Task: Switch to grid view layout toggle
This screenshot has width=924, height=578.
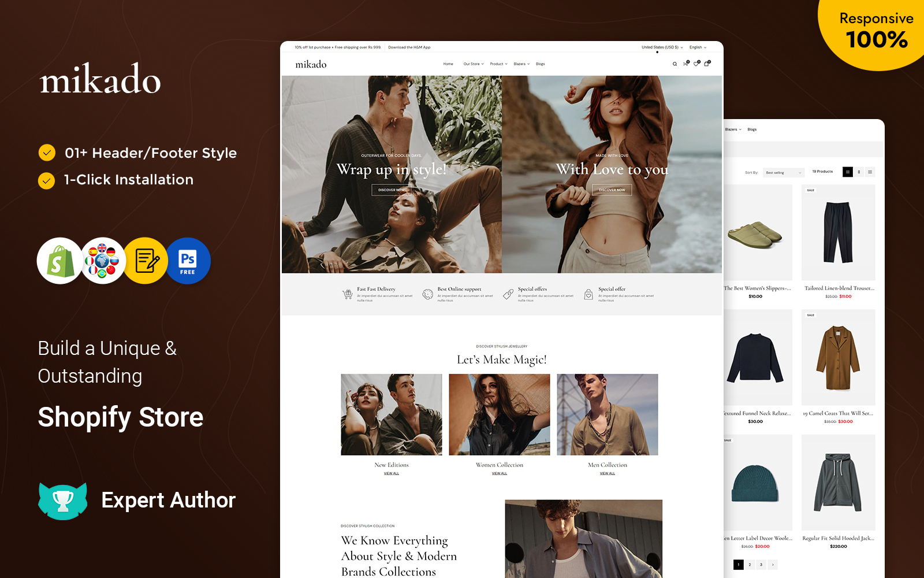Action: click(848, 172)
